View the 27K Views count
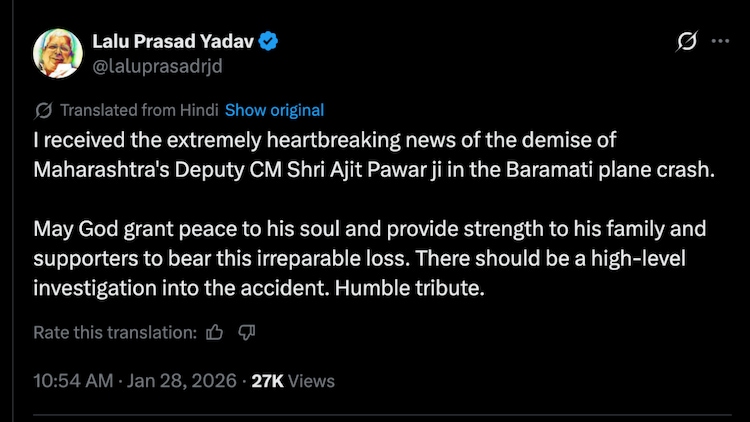 [292, 380]
